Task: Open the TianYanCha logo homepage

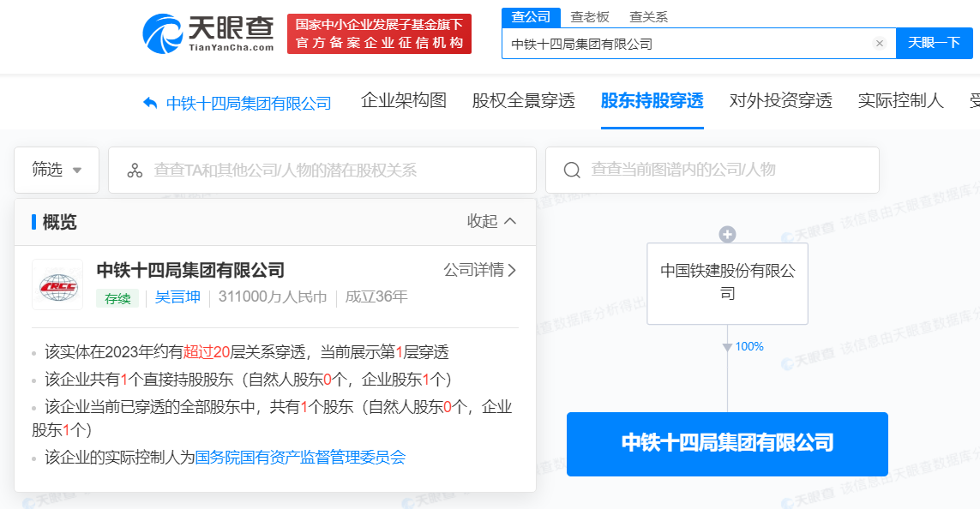Action: (208, 33)
